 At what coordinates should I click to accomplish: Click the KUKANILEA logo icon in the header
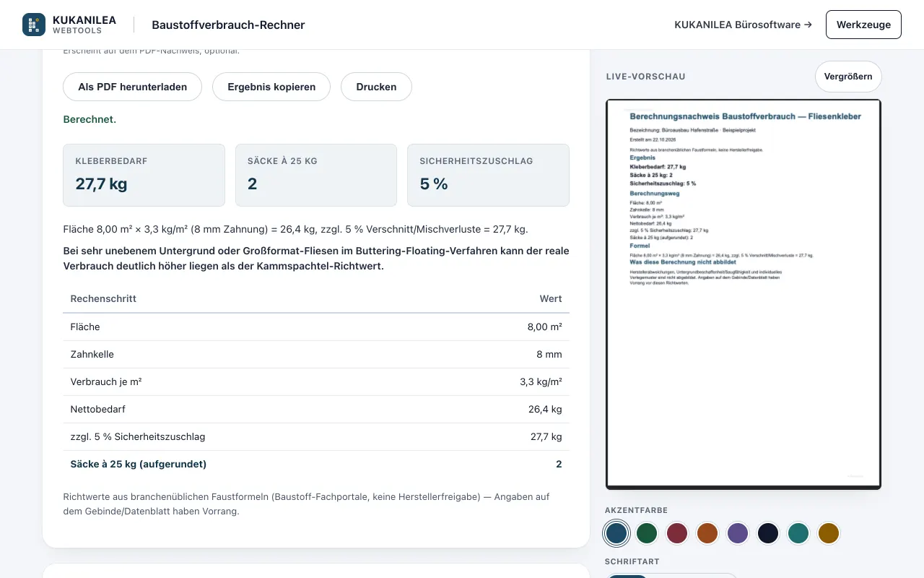pyautogui.click(x=34, y=25)
